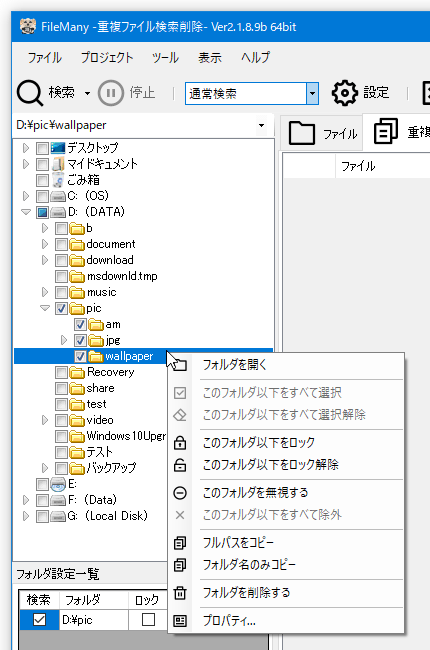Uncheck the jpg folder checkbox
This screenshot has width=430, height=650.
(x=80, y=341)
